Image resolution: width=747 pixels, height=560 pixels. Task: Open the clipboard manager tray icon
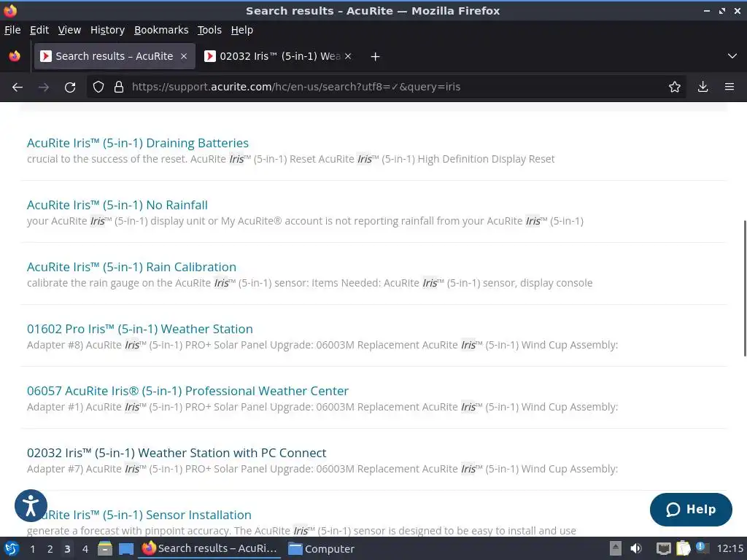[683, 548]
